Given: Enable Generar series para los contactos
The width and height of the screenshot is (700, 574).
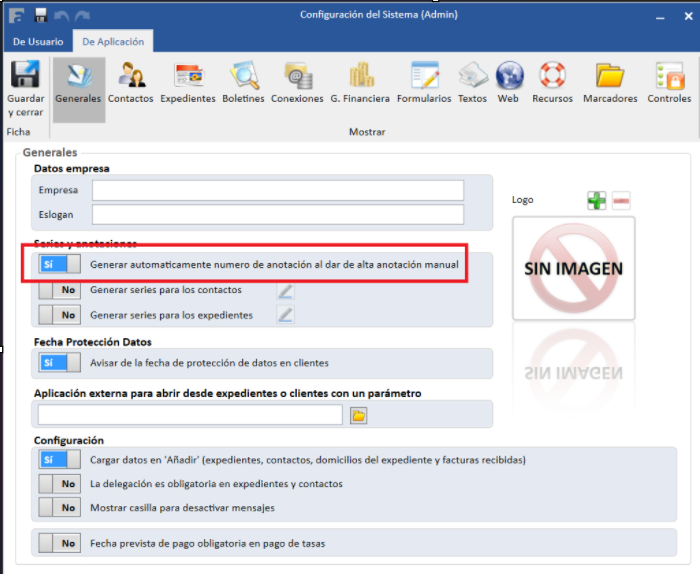Looking at the screenshot, I should [x=59, y=290].
